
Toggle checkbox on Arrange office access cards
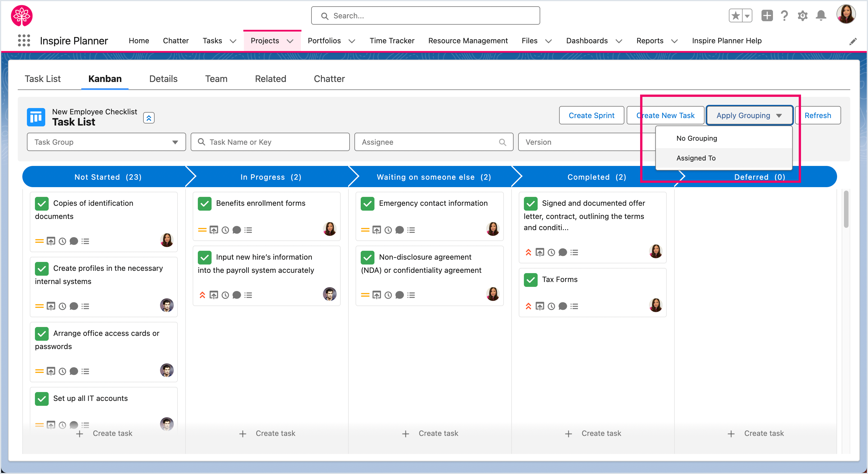42,334
